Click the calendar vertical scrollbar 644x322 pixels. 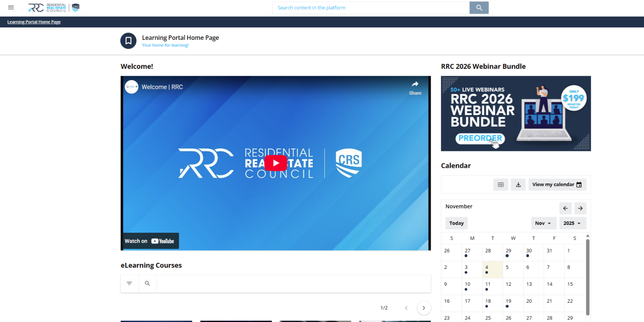[588, 277]
